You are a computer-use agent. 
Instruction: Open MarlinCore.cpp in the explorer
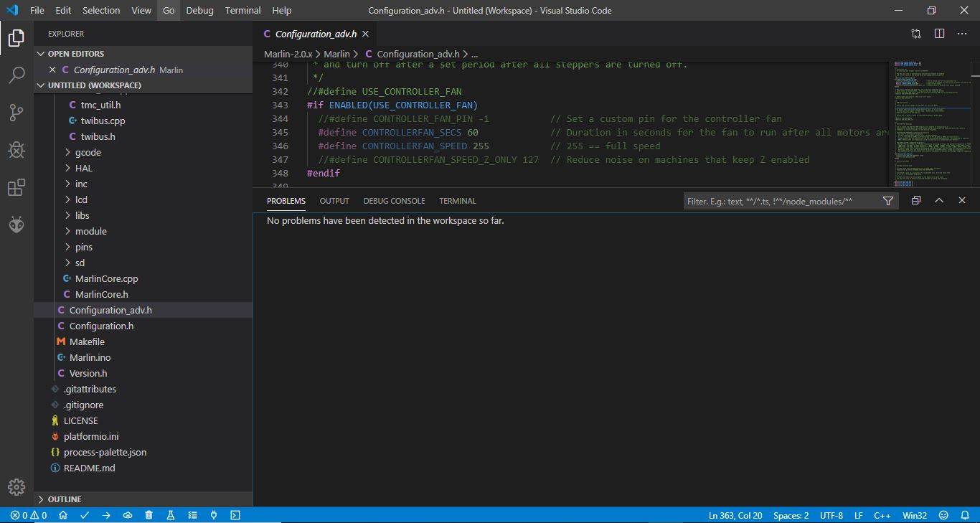[x=106, y=278]
